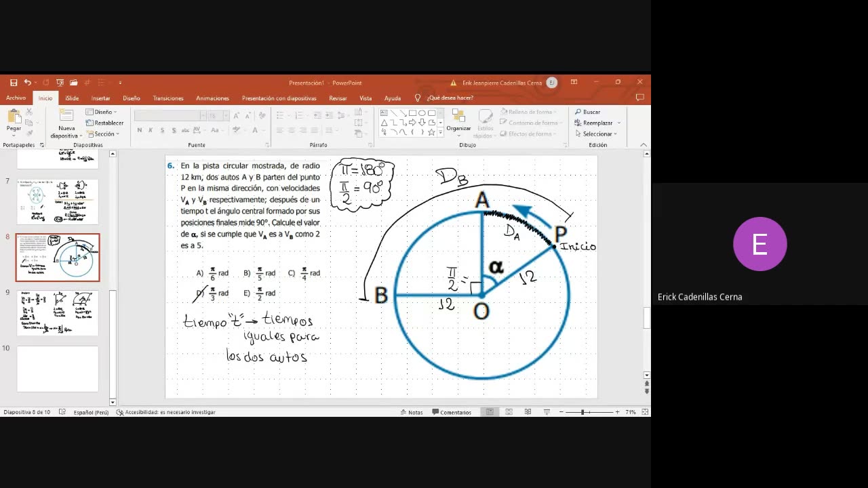Select the text box shape in gallery
Screen dimensions: 868x488
384,113
